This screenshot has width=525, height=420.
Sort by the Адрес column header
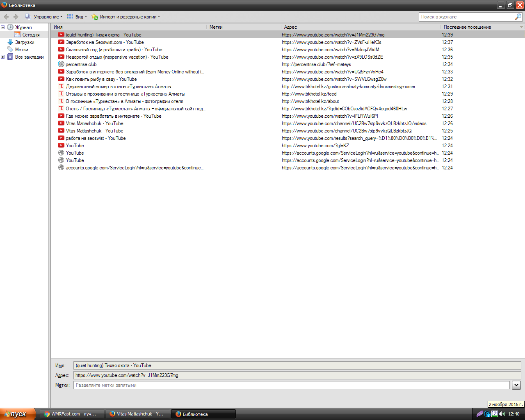pos(361,27)
